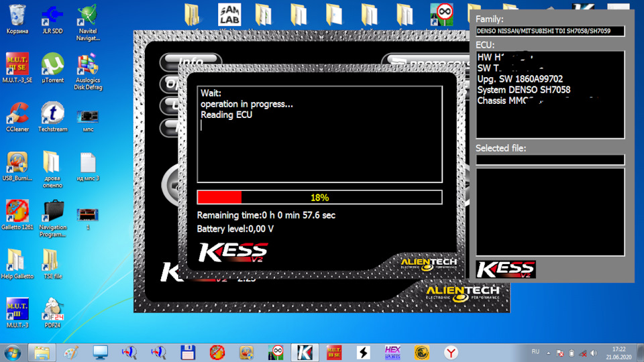644x362 pixels.
Task: Open the Help Galletto folder shortcut
Action: (17, 264)
